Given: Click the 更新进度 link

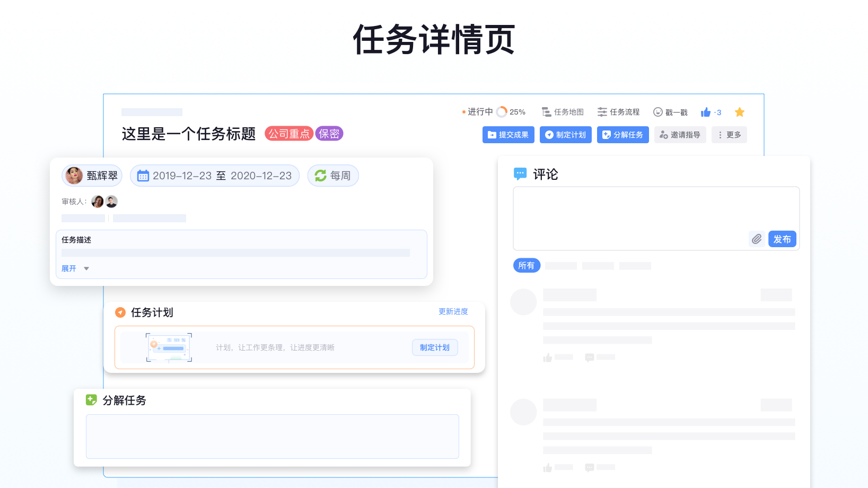Looking at the screenshot, I should [x=453, y=311].
